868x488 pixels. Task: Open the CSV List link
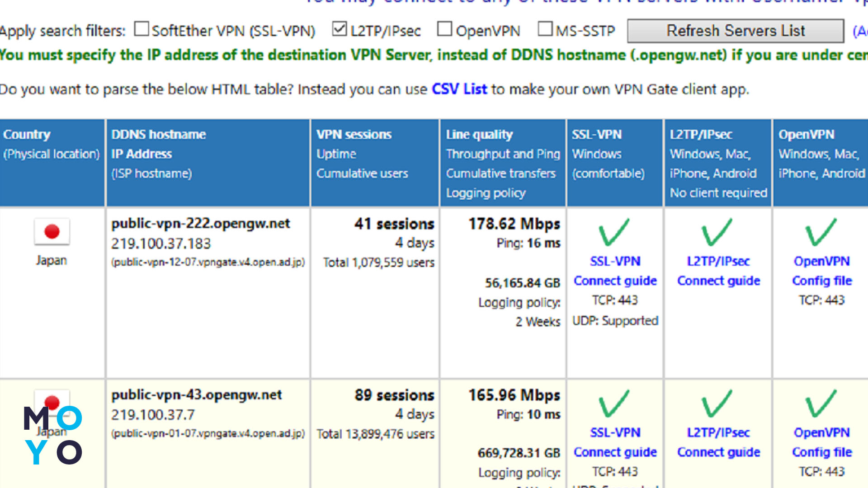point(459,89)
